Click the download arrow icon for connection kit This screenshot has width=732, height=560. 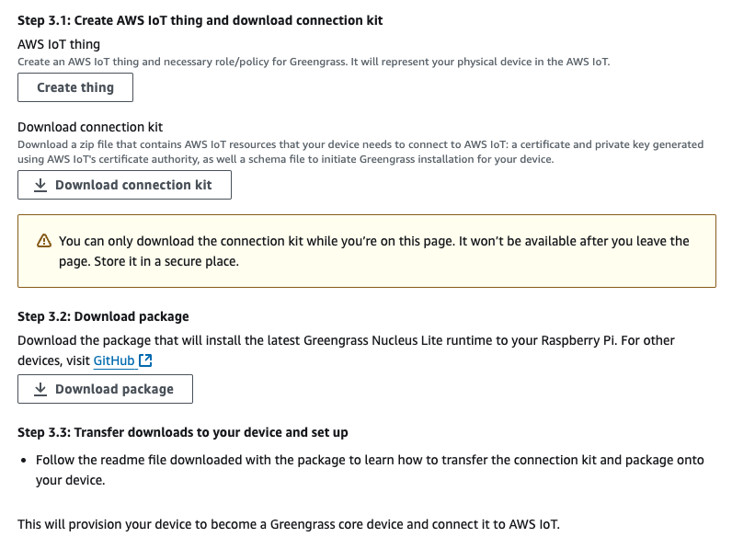[40, 185]
